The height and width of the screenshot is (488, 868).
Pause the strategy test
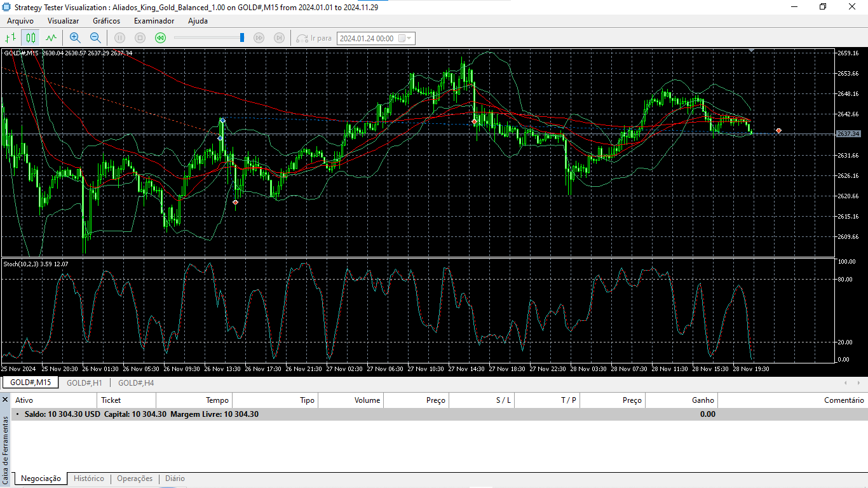(x=119, y=38)
